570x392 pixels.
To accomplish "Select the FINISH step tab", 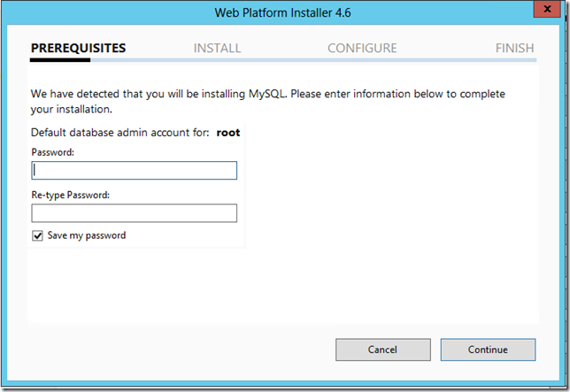I will [515, 48].
